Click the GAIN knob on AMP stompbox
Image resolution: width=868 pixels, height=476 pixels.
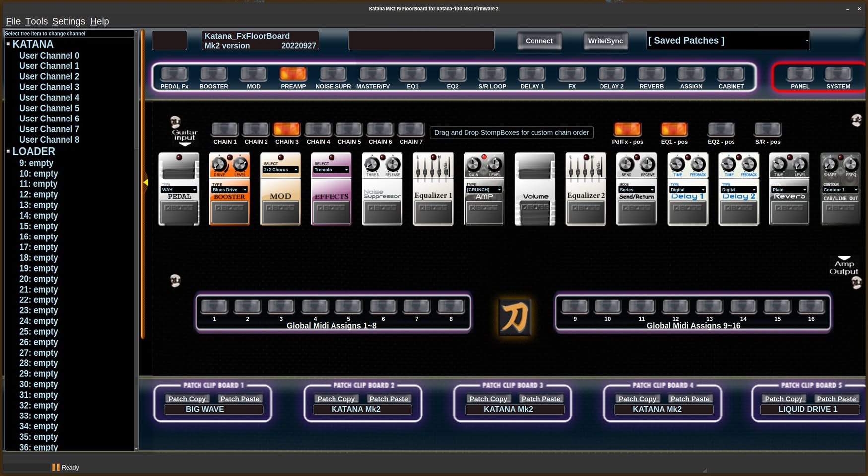pyautogui.click(x=474, y=164)
